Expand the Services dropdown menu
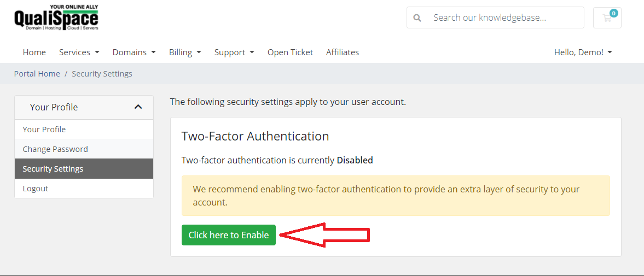Screen dimensions: 644x276 [x=79, y=52]
